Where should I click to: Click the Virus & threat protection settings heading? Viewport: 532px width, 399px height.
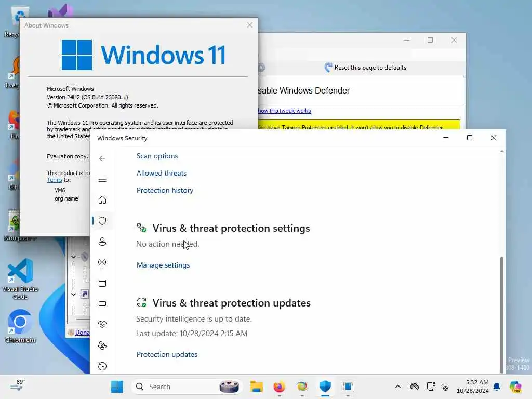[x=231, y=229]
